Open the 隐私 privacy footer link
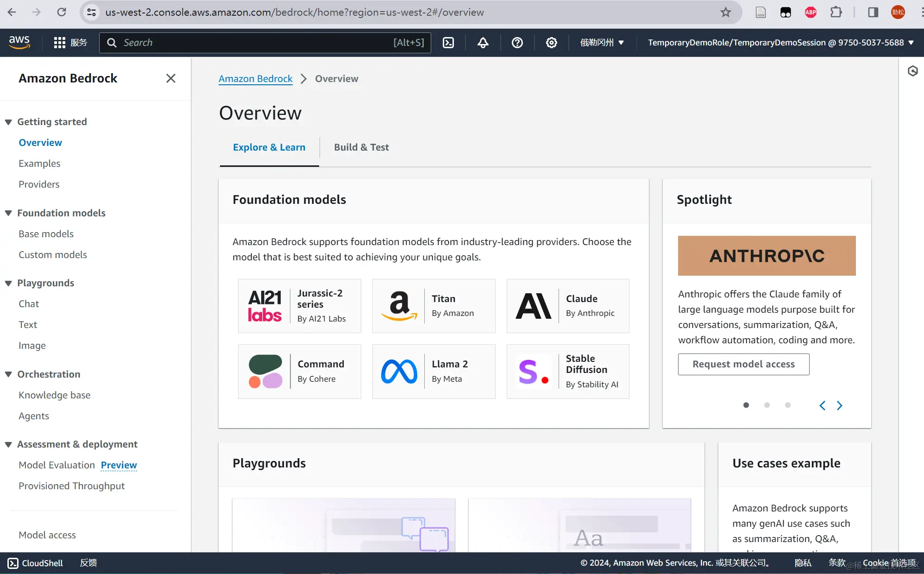 [x=803, y=563]
